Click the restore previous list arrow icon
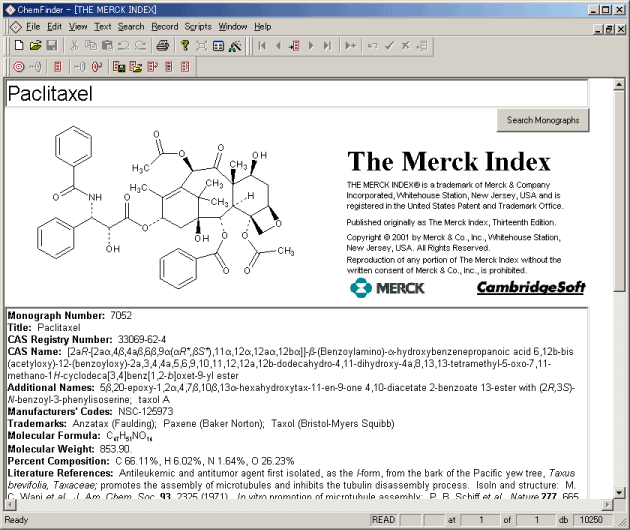630x530 pixels. pos(152,66)
